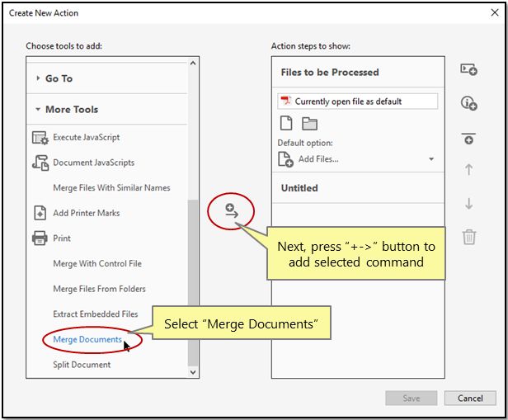Click the add single file page icon
This screenshot has height=420, width=508.
click(285, 123)
